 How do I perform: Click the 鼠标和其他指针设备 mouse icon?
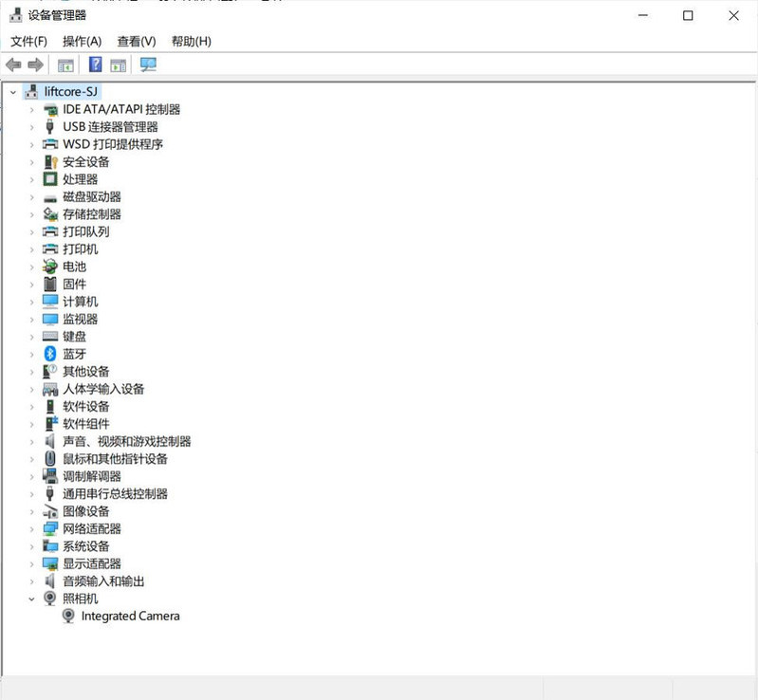click(x=50, y=458)
